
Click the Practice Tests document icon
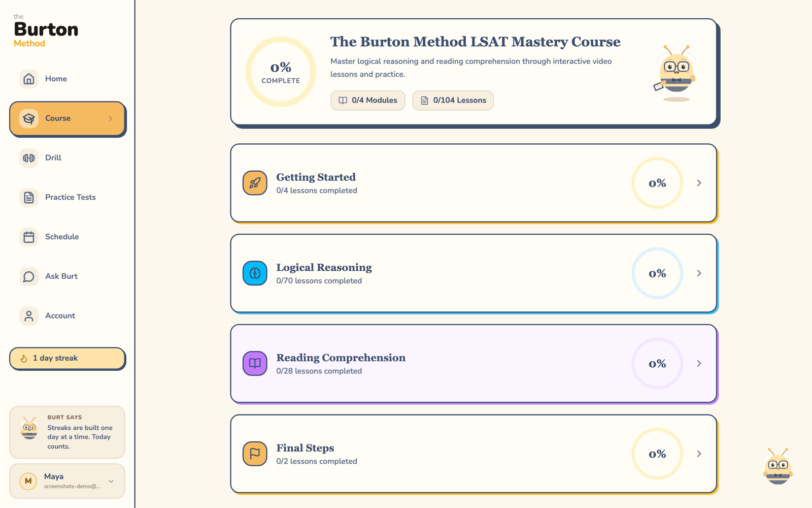coord(29,197)
